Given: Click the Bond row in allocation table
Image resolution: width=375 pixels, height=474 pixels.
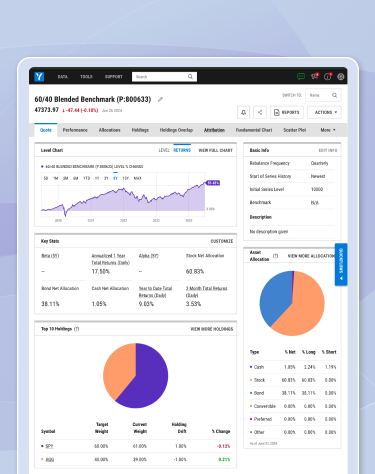Looking at the screenshot, I should point(293,393).
